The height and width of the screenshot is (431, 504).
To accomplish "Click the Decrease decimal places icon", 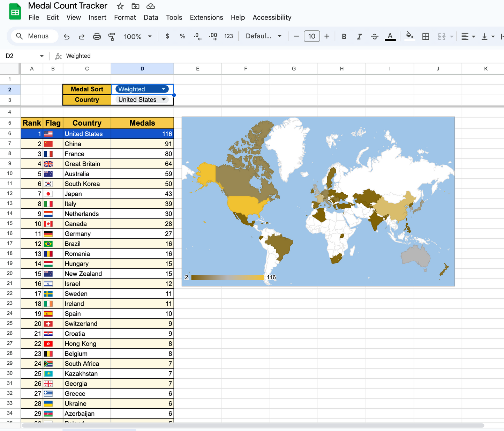I will tap(197, 36).
